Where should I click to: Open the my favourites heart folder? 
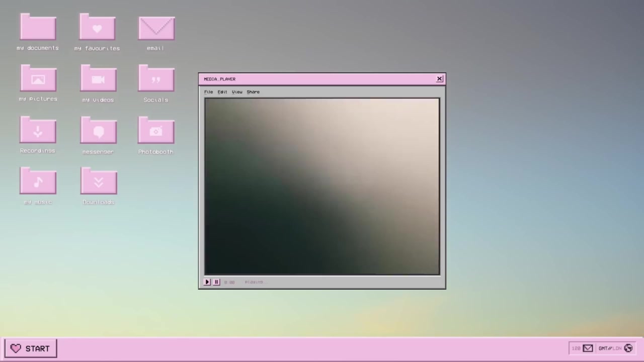(x=97, y=28)
